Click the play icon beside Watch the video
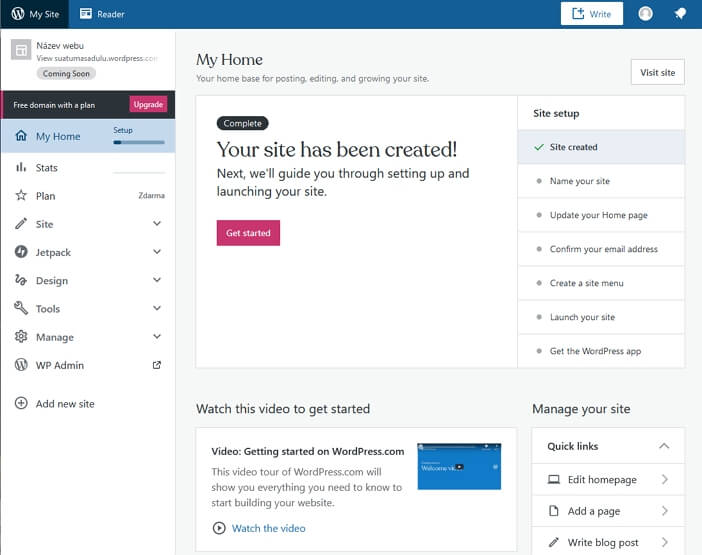Screen dimensions: 702x555 coord(219,528)
